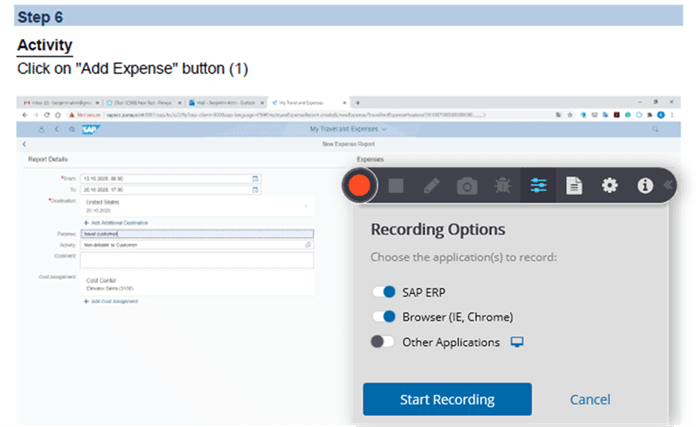Image resolution: width=700 pixels, height=427 pixels.
Task: Click bookmark star in address bar
Action: [570, 115]
